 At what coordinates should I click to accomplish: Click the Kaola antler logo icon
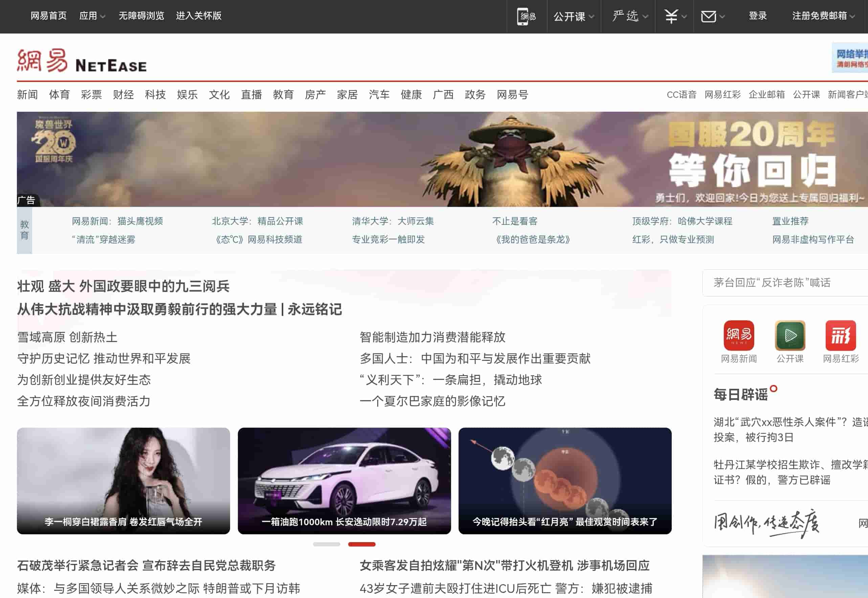671,16
